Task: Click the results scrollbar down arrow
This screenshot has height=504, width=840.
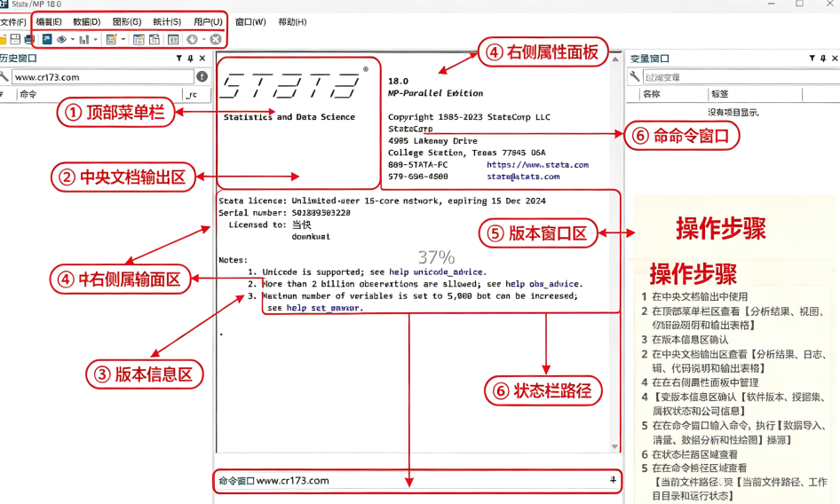Action: click(x=615, y=446)
